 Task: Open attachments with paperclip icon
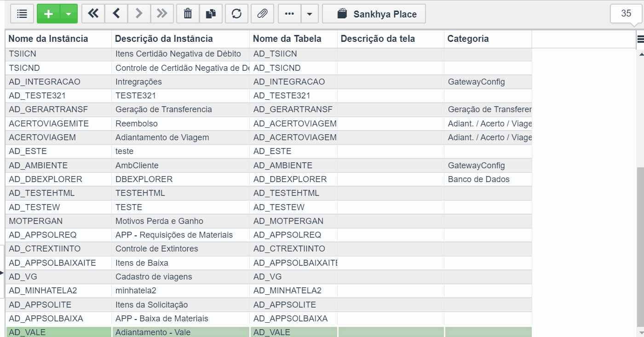click(x=262, y=14)
